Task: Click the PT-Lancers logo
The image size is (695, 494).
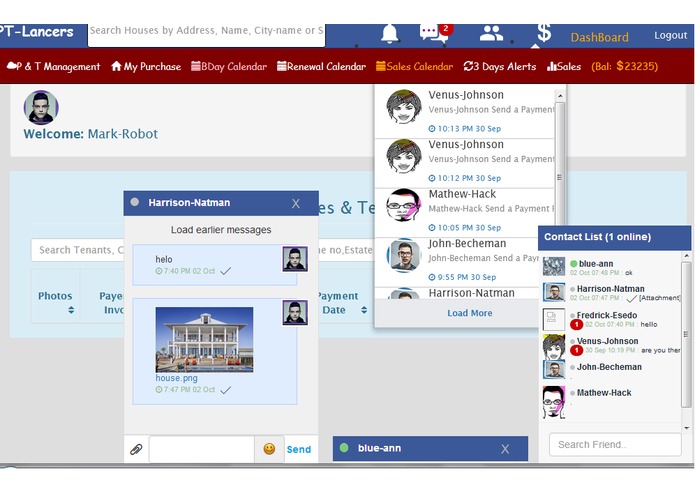Action: (x=37, y=32)
